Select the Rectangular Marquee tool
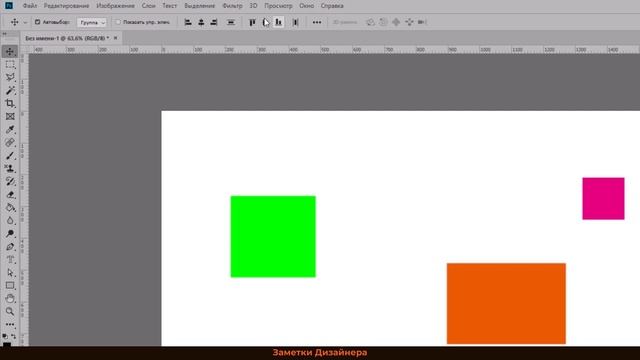640x360 pixels. pyautogui.click(x=10, y=64)
